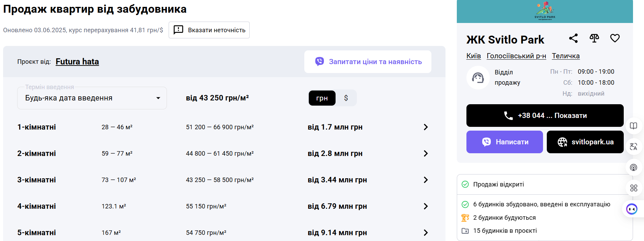Add Svitlo Park to favorites with heart icon
Image resolution: width=644 pixels, height=241 pixels.
(x=615, y=38)
